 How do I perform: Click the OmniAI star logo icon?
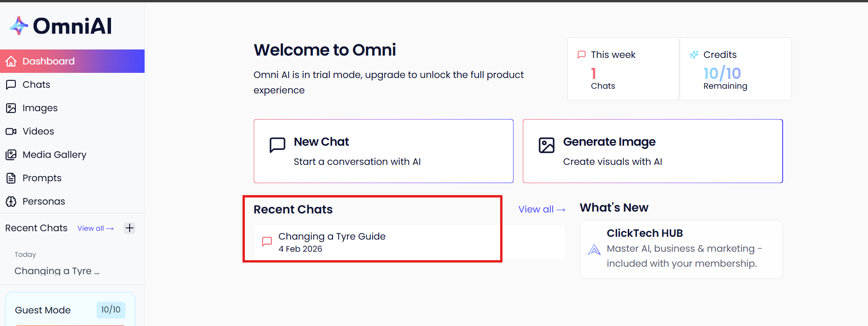pyautogui.click(x=19, y=26)
